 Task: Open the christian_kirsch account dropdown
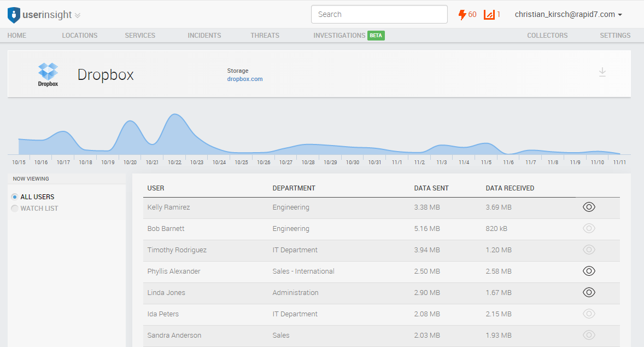pos(568,15)
